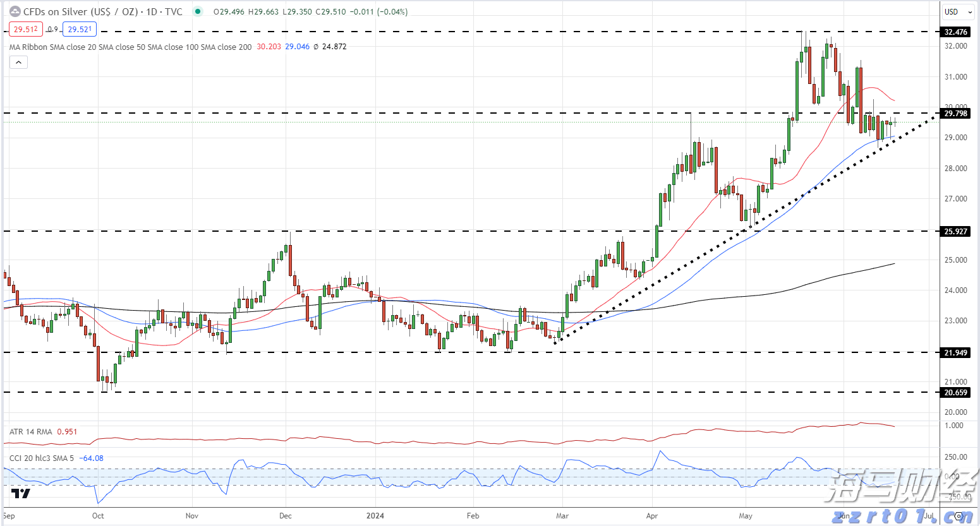Click the blue buy price 29.521
The width and height of the screenshot is (980, 526).
click(80, 29)
